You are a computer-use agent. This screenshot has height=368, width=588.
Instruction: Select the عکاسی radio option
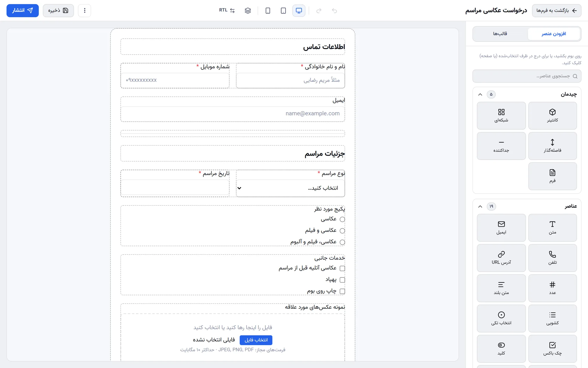pyautogui.click(x=342, y=219)
